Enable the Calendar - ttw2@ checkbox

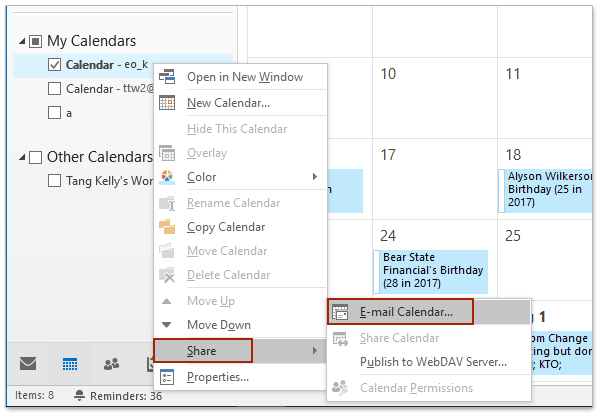point(55,89)
